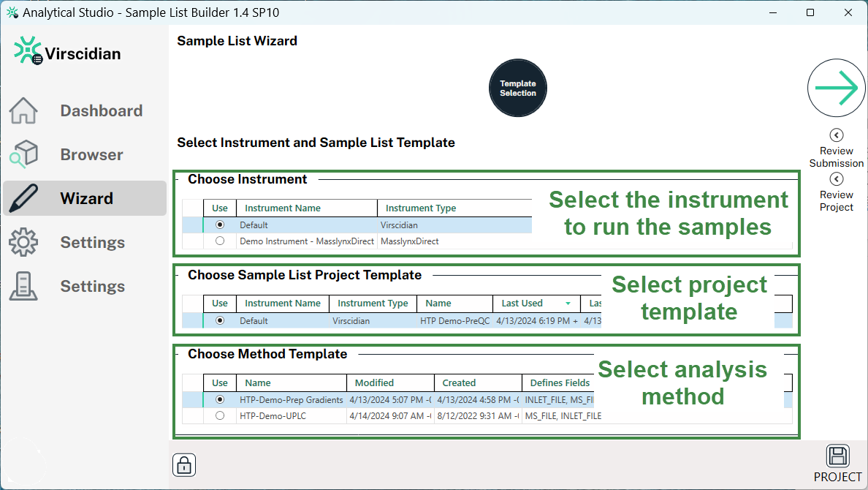Click the PROJECT save label
This screenshot has height=490, width=868.
tap(837, 477)
